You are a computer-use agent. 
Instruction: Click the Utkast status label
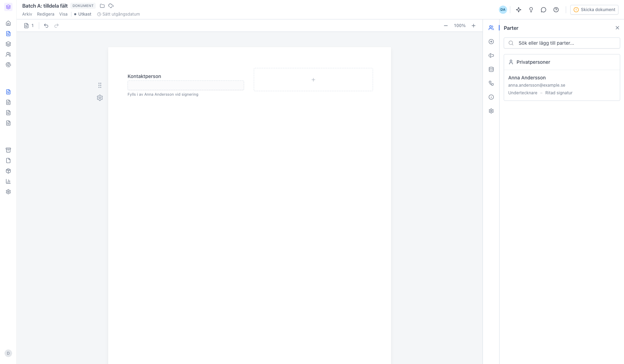[83, 14]
